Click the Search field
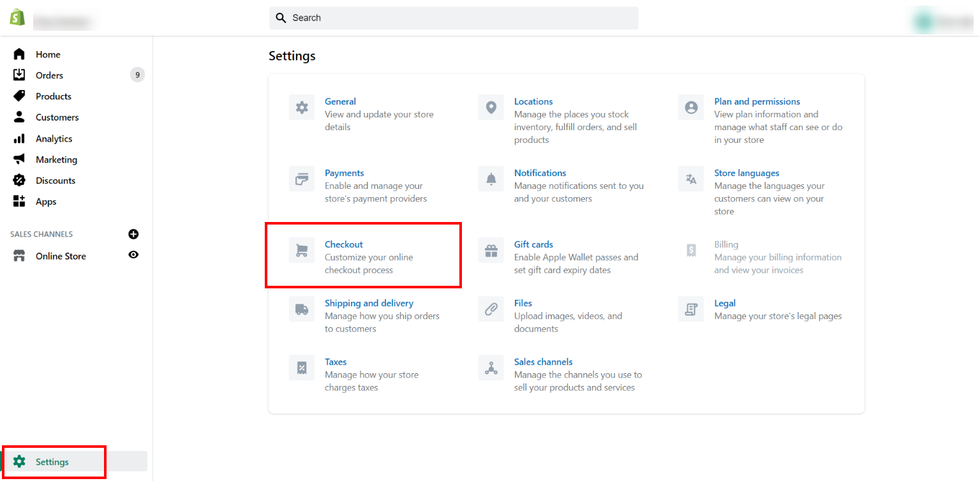 [x=453, y=17]
